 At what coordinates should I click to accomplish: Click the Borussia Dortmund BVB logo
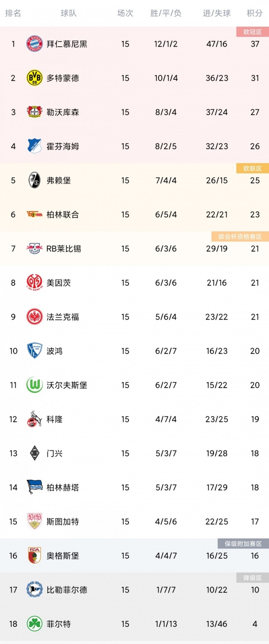point(34,78)
